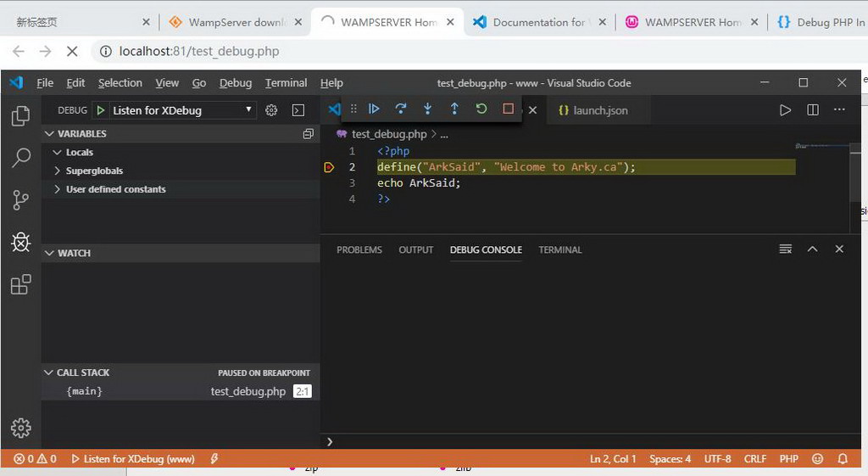Viewport: 868px width, 476px height.
Task: Open the Explorer view in activity bar
Action: click(20, 115)
